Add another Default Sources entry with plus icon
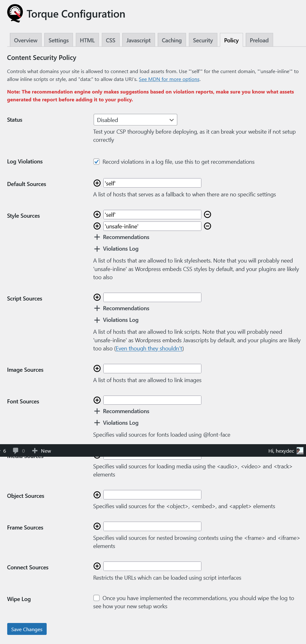The height and width of the screenshot is (644, 306). coord(97,183)
